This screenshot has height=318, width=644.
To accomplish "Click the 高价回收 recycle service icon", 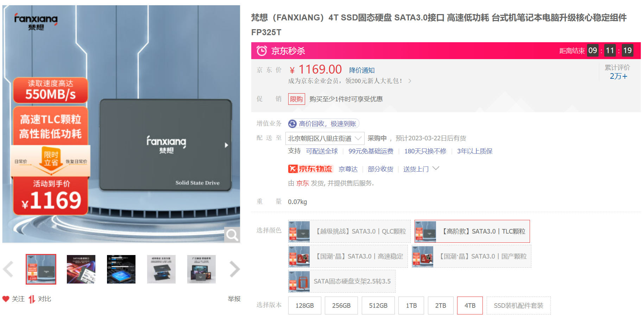I will (292, 124).
